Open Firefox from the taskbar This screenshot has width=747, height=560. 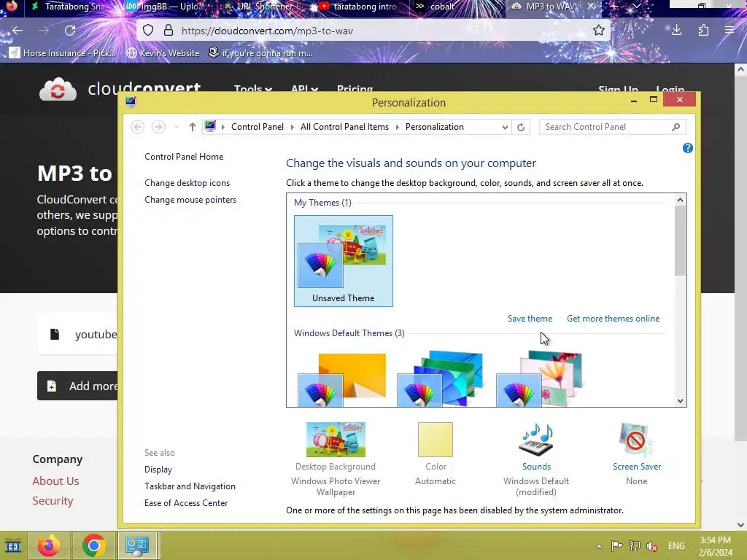coord(49,545)
